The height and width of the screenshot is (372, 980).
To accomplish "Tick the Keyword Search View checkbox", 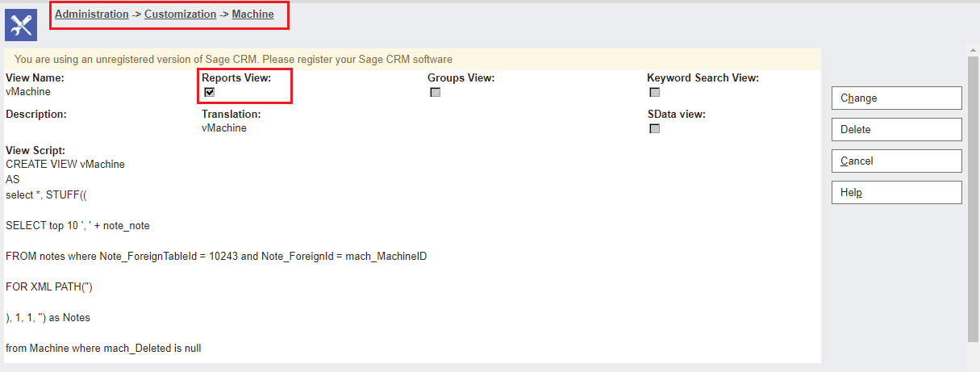I will point(655,93).
